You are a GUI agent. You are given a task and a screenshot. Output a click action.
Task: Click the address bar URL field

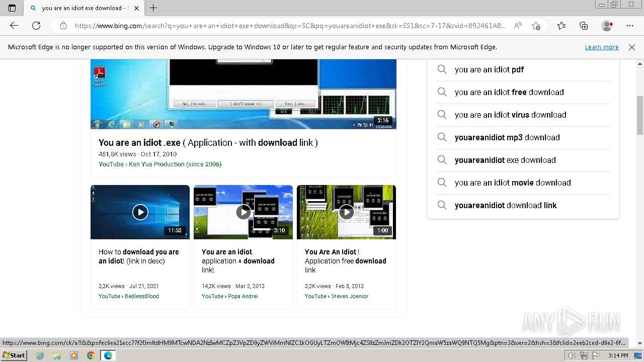coord(290,26)
